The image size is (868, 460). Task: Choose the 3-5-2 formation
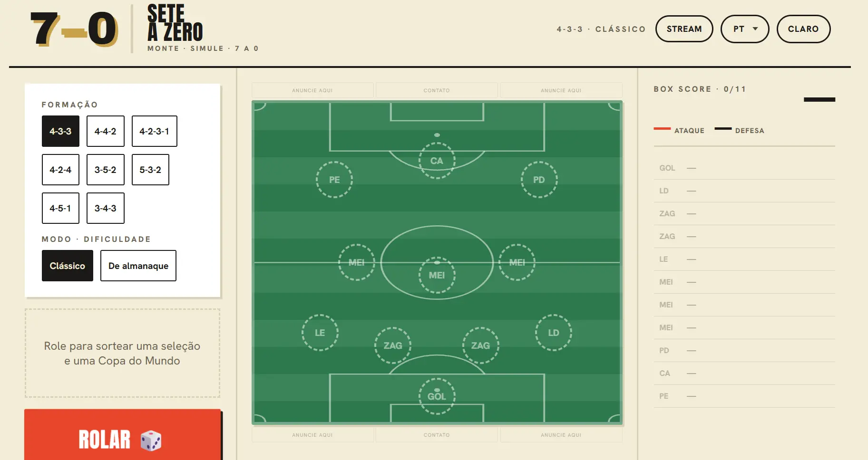pos(106,170)
